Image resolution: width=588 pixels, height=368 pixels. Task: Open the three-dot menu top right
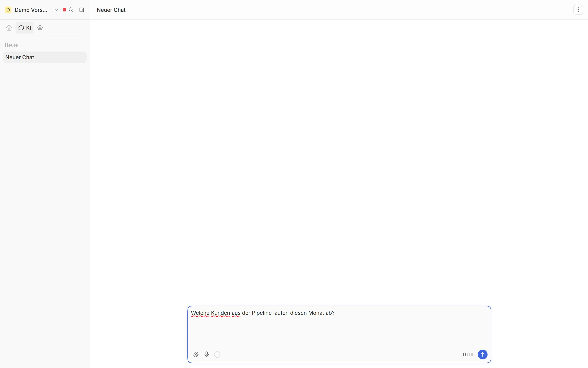click(x=578, y=10)
